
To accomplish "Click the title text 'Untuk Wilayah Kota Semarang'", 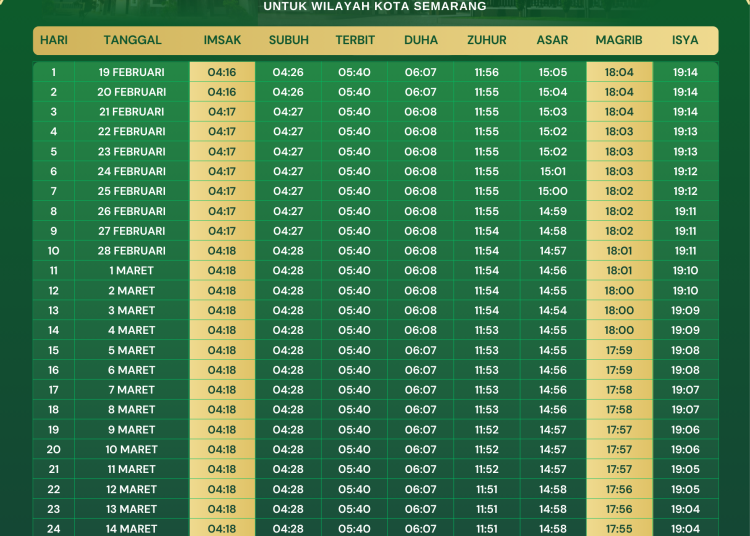I will click(x=375, y=6).
